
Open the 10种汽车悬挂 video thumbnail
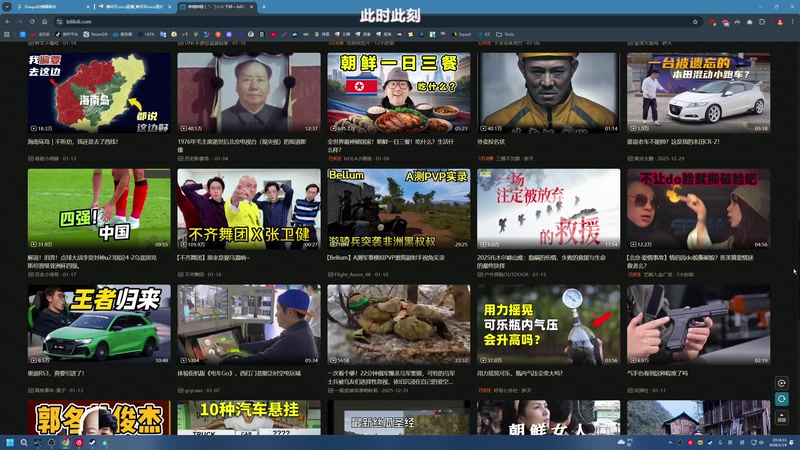click(249, 417)
